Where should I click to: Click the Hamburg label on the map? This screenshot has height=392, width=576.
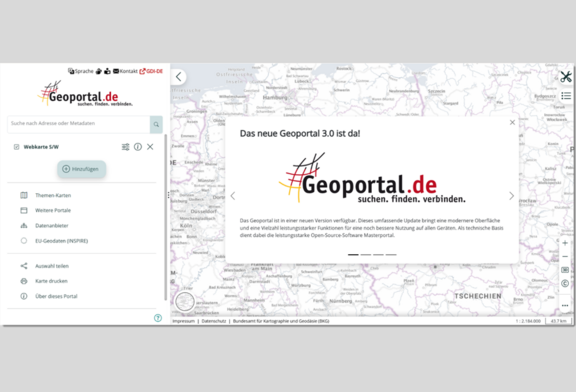point(275,98)
